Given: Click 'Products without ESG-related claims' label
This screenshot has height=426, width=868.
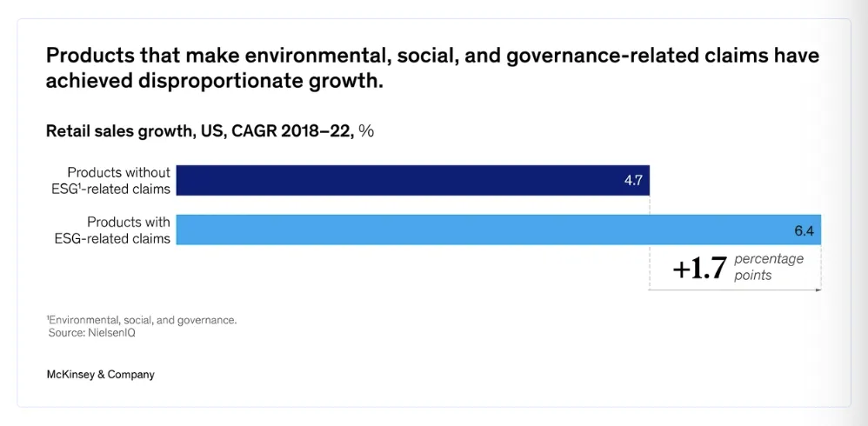Looking at the screenshot, I should tap(111, 180).
